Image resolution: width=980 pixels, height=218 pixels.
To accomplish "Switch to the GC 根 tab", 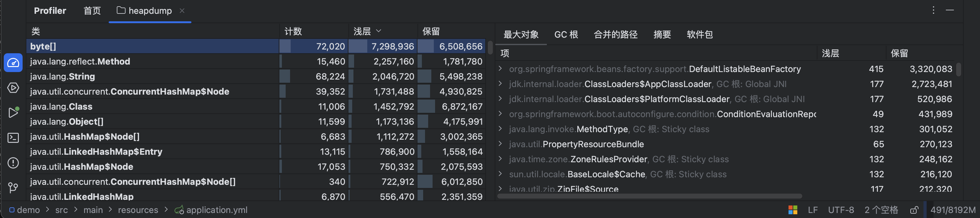I will (x=566, y=34).
